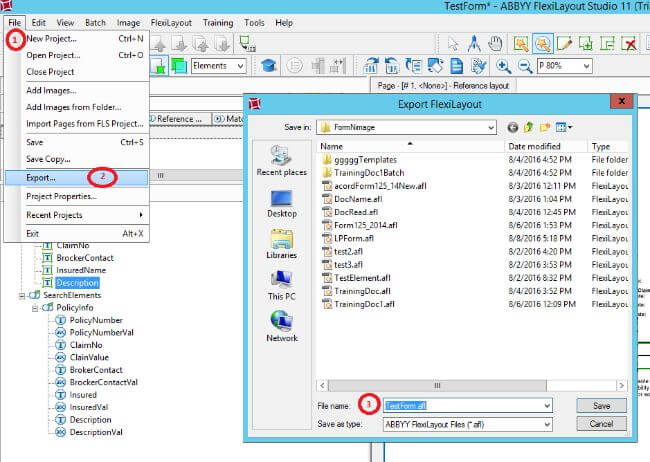
Task: Click the remove block minus icon
Action: [x=607, y=44]
